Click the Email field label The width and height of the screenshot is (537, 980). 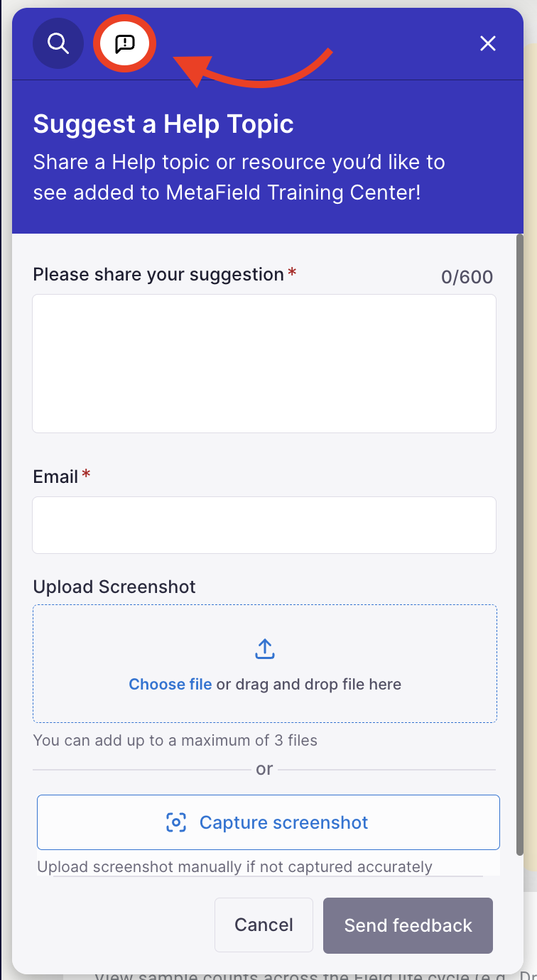55,477
